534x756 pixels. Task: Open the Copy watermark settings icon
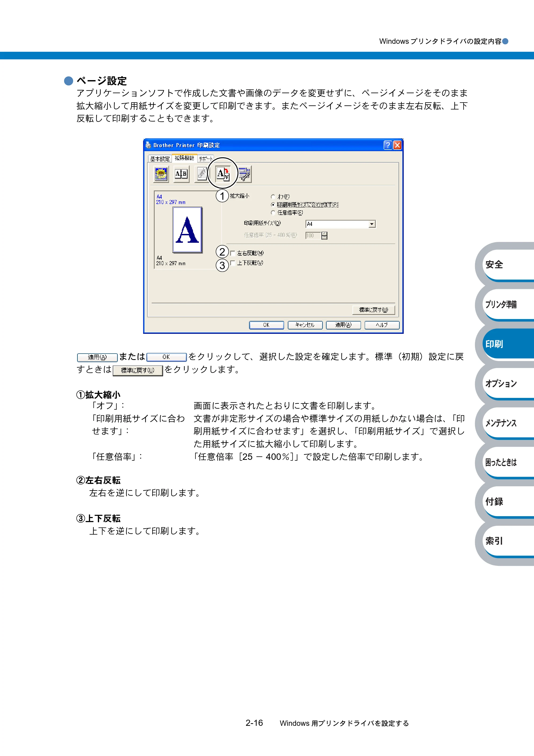pyautogui.click(x=201, y=174)
